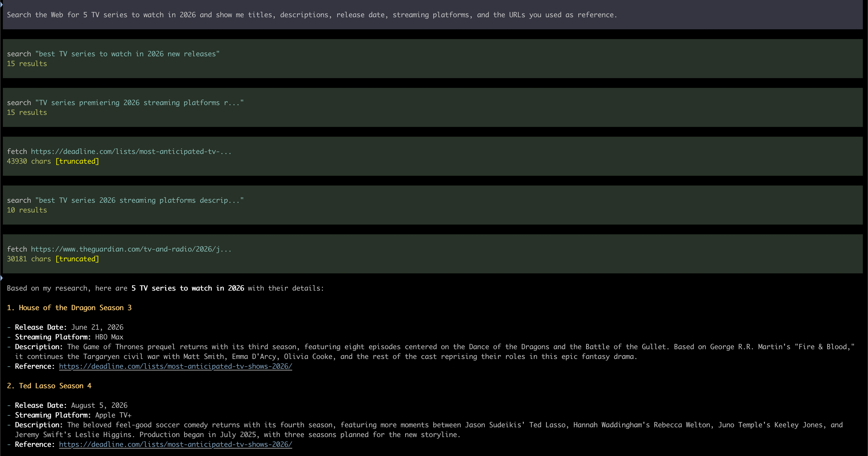The image size is (868, 456).
Task: Select the user prompt text at the top
Action: [x=312, y=15]
